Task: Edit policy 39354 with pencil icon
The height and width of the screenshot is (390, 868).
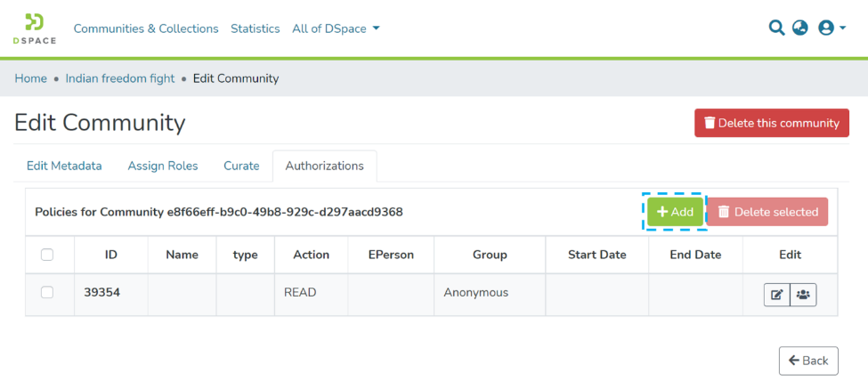Action: coord(776,295)
